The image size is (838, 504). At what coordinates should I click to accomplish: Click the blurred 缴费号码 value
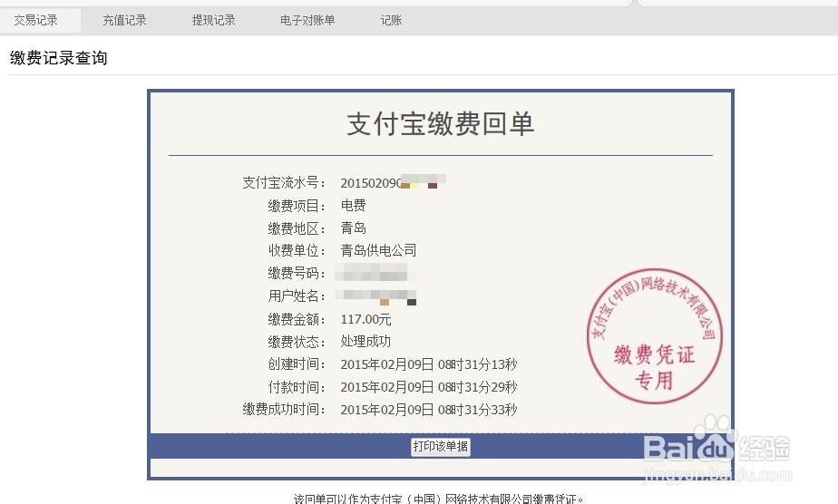(x=375, y=273)
